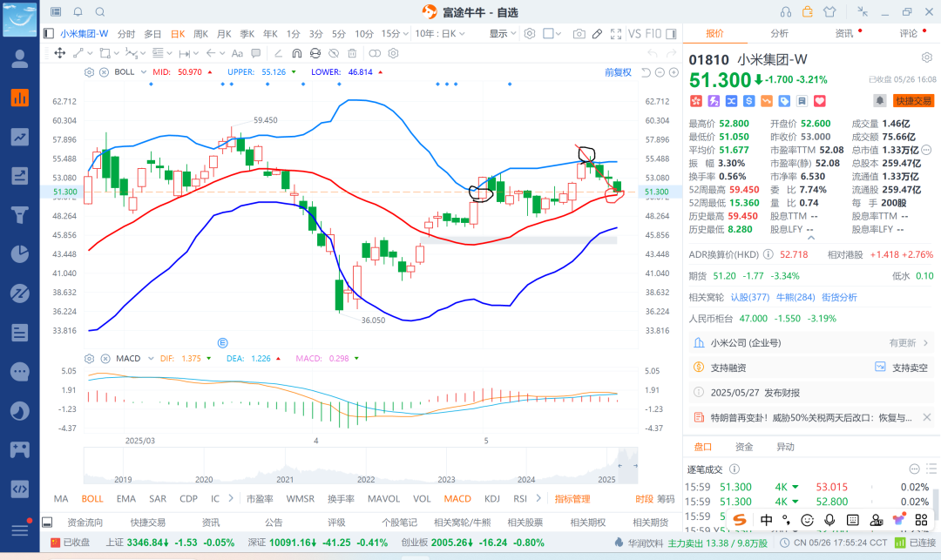Click the 2025/05/27 发布财报 row
The image size is (941, 560).
811,393
